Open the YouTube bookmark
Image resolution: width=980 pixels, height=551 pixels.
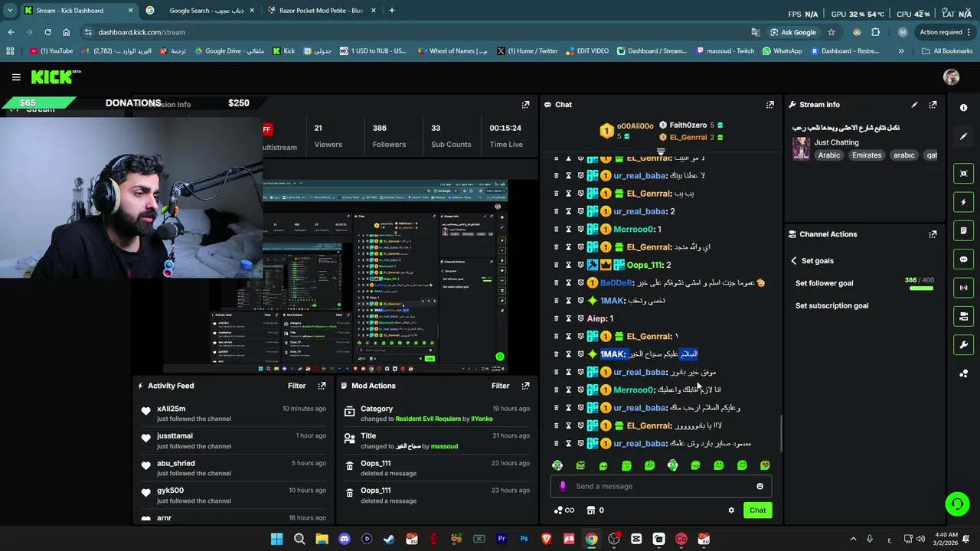[51, 51]
